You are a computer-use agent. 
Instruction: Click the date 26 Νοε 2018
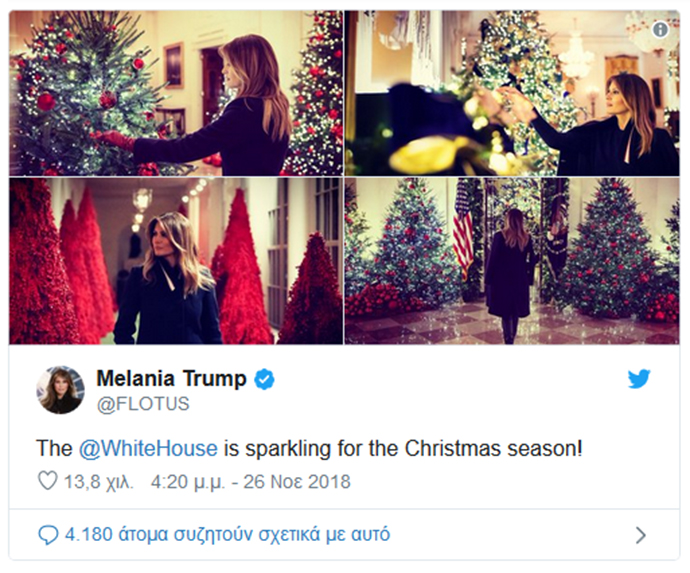point(297,482)
